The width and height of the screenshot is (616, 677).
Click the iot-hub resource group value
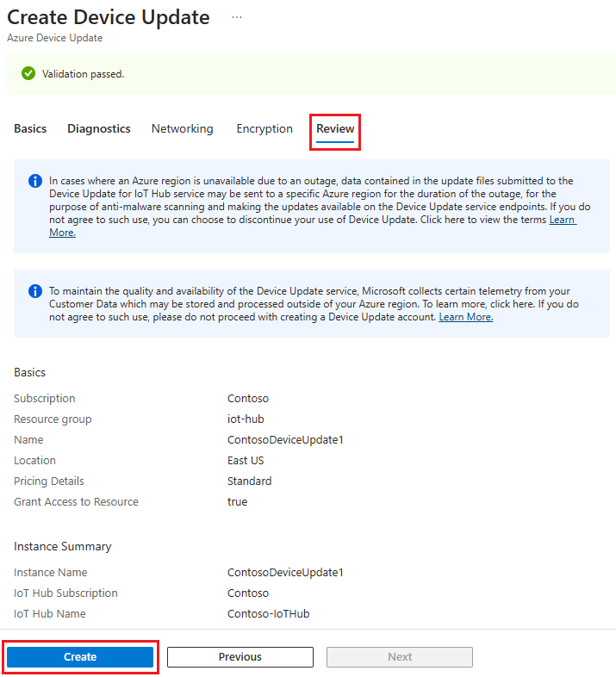coord(246,419)
